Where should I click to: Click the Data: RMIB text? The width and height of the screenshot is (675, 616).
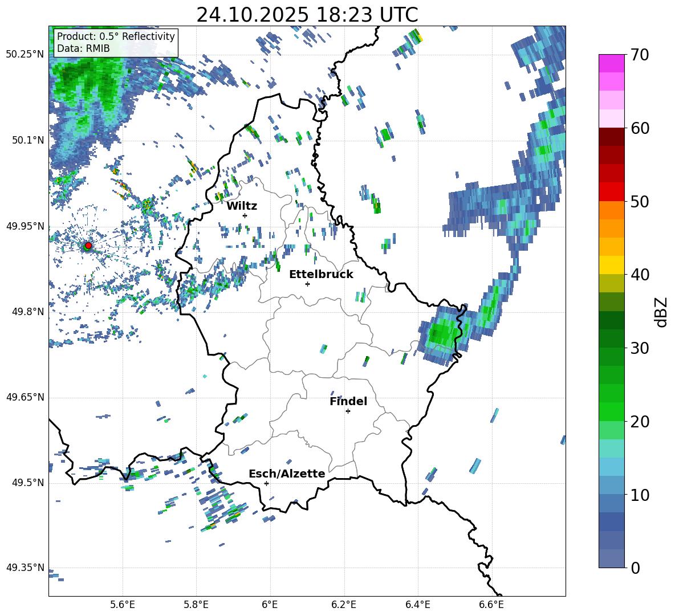pyautogui.click(x=83, y=48)
